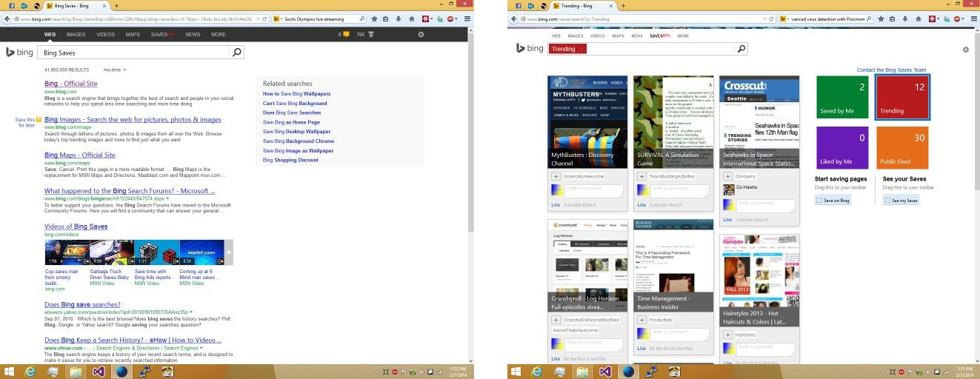Open File Explorer from the Trending window taskbar
The width and height of the screenshot is (980, 379).
(x=582, y=372)
